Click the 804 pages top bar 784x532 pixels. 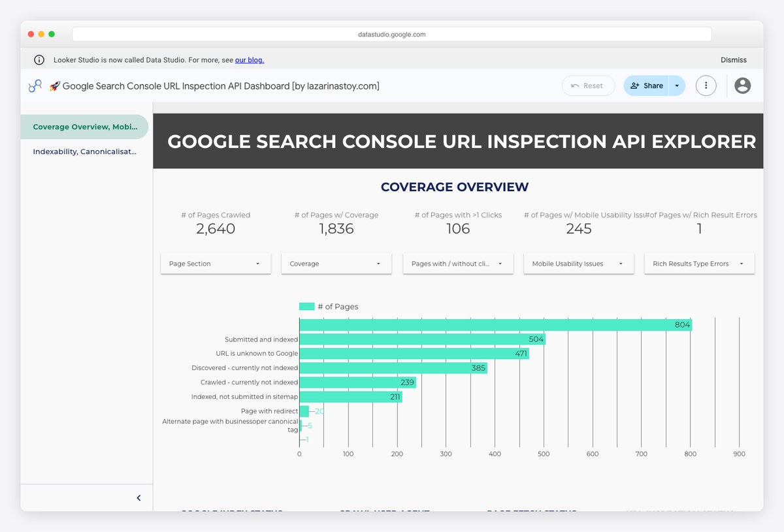(496, 325)
